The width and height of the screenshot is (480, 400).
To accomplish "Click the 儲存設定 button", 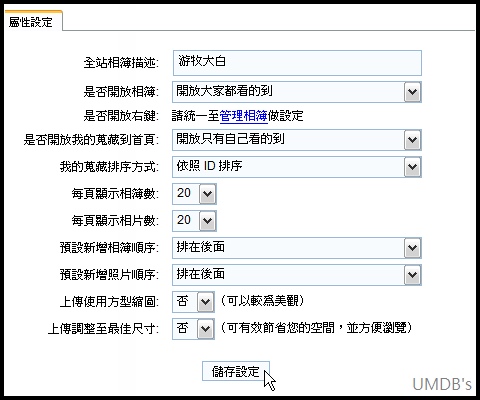I will point(236,371).
